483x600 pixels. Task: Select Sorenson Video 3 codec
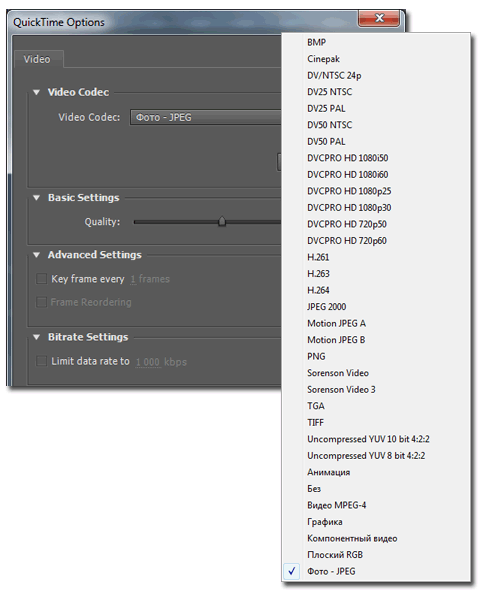click(x=376, y=389)
